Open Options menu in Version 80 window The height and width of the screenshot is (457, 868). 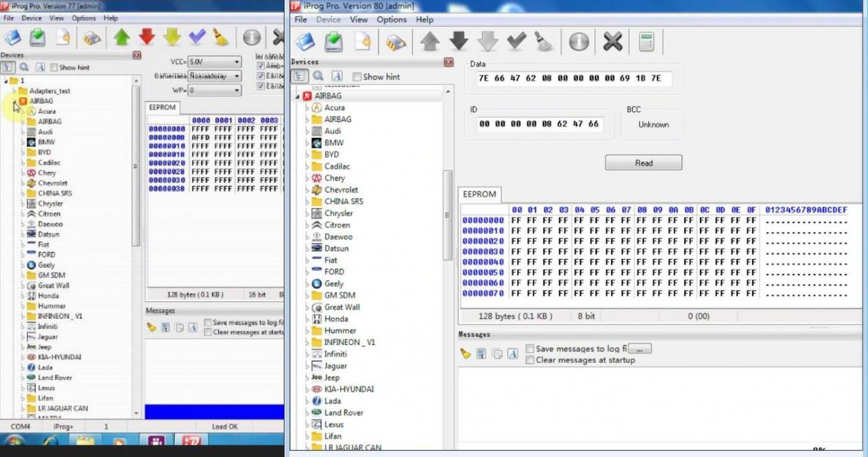click(392, 20)
